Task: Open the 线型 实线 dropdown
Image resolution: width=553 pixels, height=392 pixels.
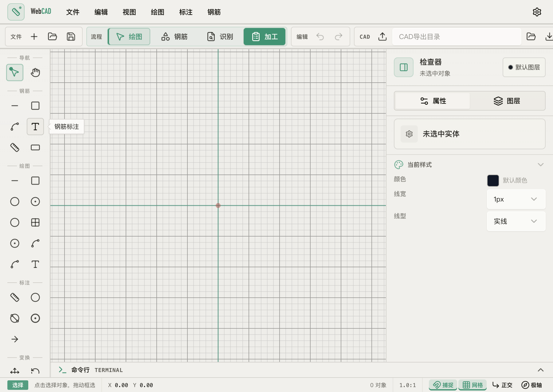Action: coord(516,221)
